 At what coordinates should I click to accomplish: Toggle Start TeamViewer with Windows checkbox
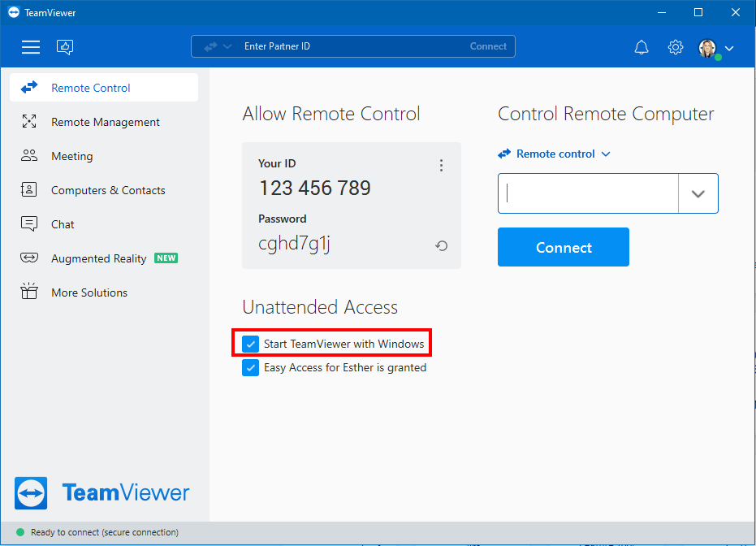coord(250,344)
